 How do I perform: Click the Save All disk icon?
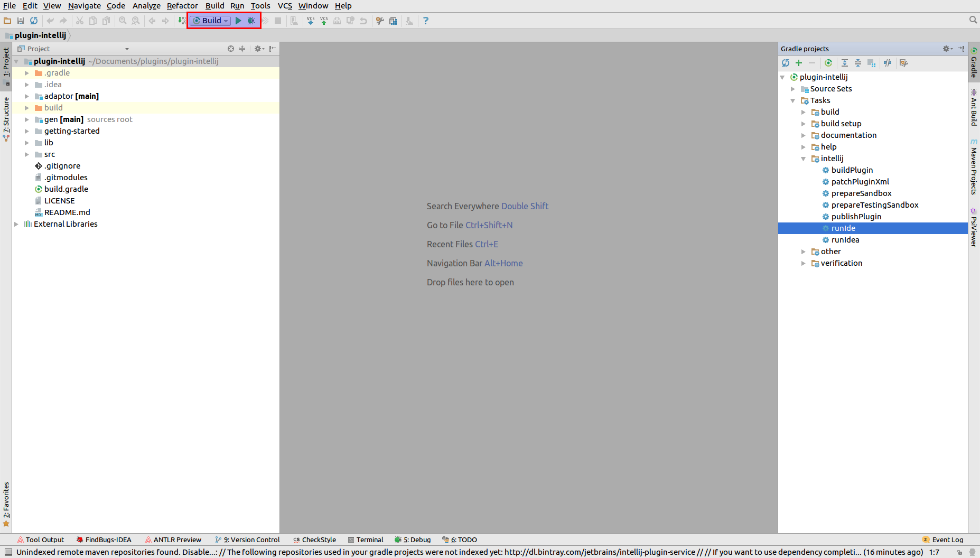[x=21, y=21]
